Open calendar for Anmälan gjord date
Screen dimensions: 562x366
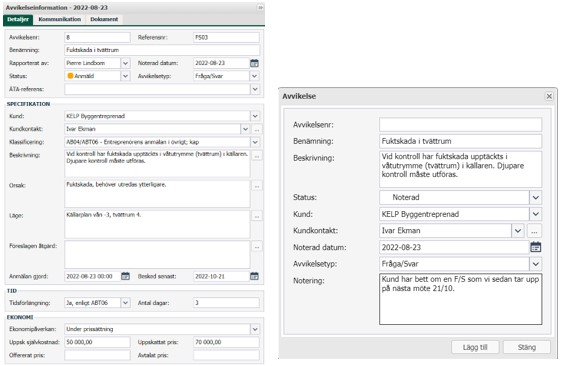pyautogui.click(x=125, y=276)
